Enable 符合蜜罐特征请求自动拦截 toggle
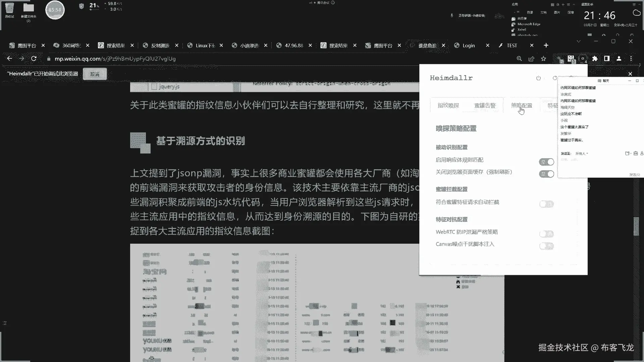Viewport: 644px width, 362px height. pos(546,204)
